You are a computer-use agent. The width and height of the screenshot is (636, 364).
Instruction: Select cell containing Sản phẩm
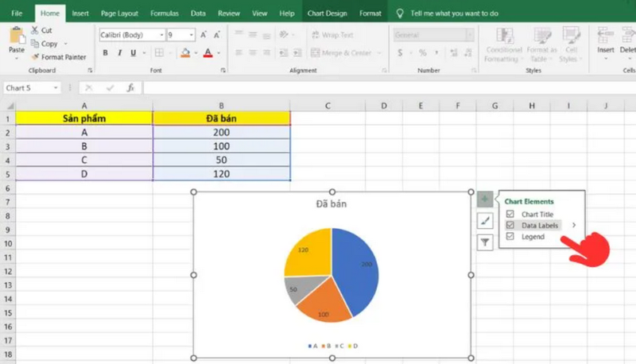(84, 118)
